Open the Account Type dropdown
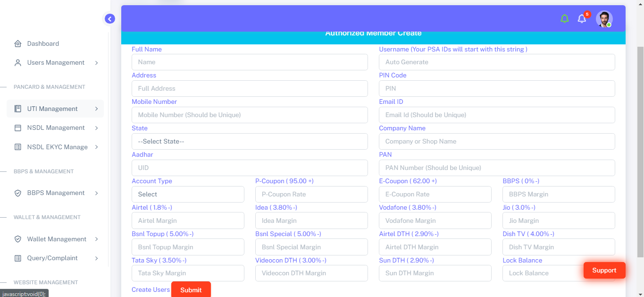Image resolution: width=644 pixels, height=297 pixels. tap(188, 194)
